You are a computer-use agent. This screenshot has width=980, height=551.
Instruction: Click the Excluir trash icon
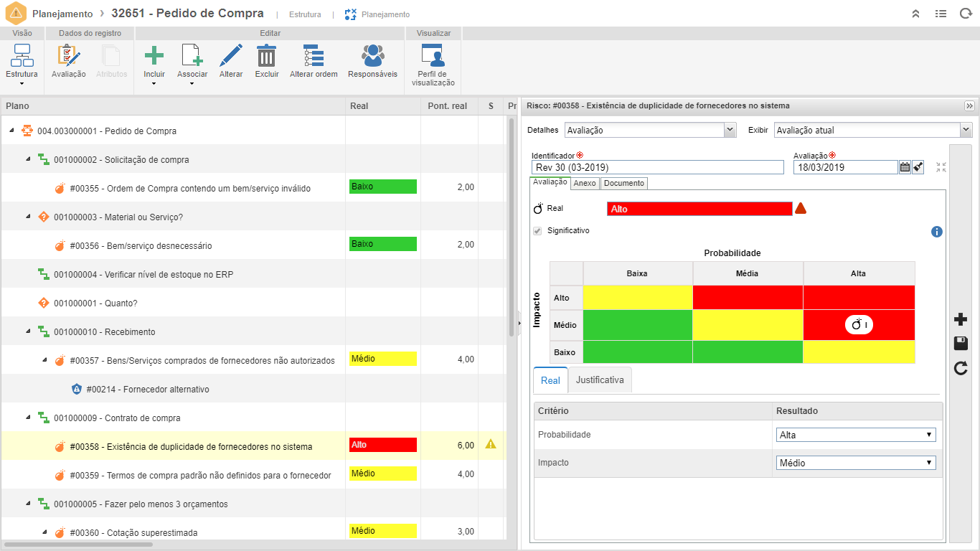pos(267,56)
